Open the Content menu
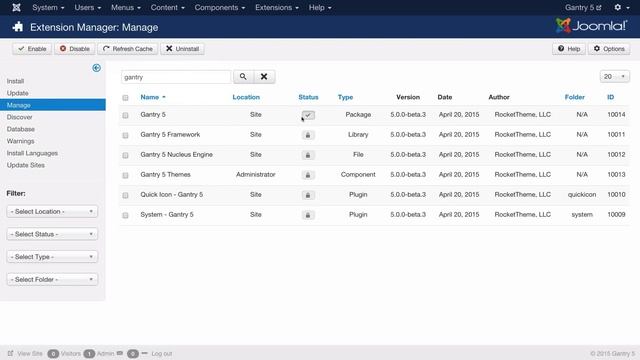The image size is (640, 360). pos(167,7)
